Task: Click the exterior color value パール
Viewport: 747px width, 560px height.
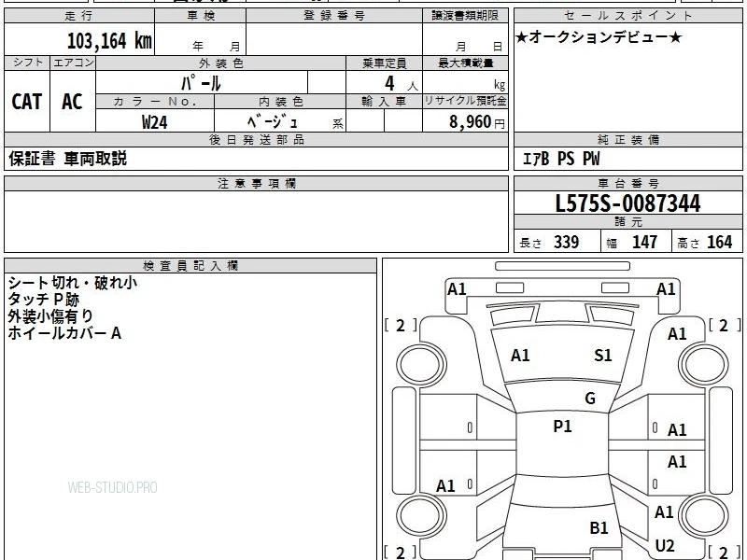Action: 201,83
